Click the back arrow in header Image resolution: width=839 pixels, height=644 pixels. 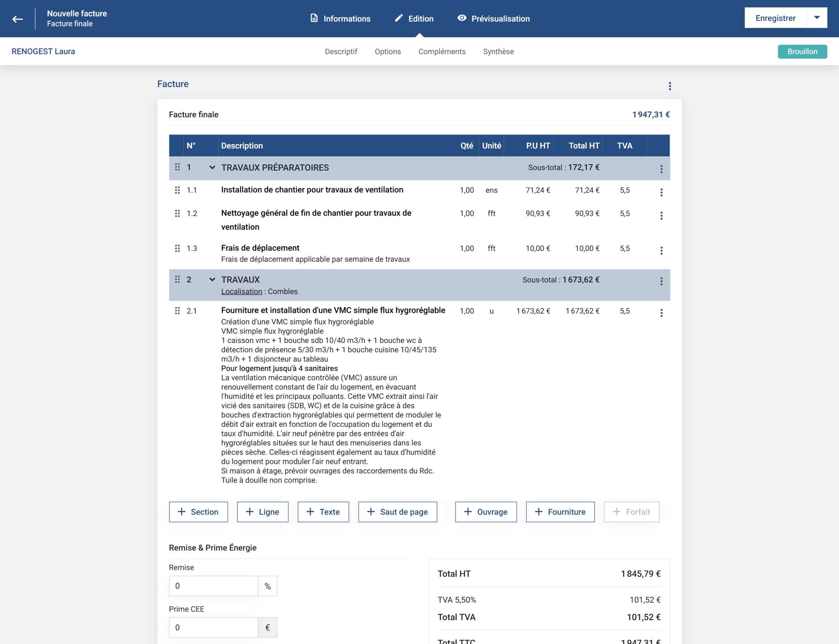(18, 19)
